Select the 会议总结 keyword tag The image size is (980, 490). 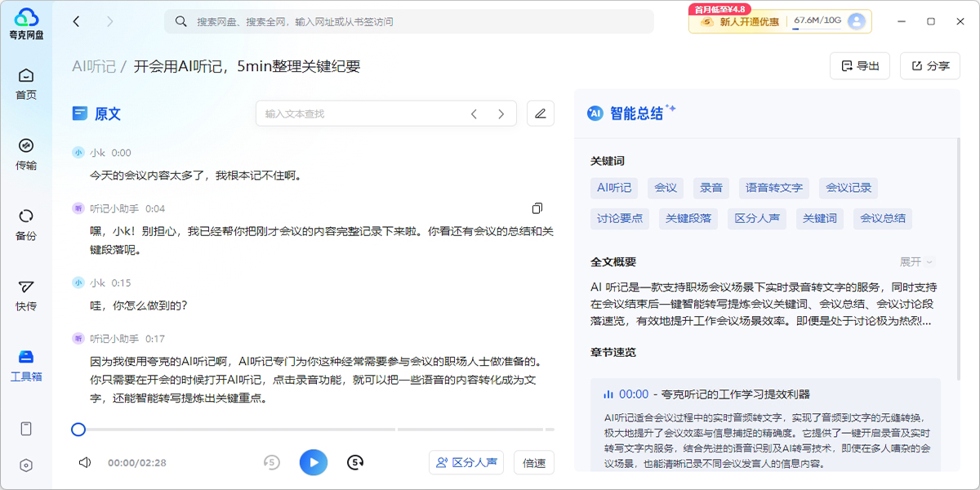(x=883, y=219)
